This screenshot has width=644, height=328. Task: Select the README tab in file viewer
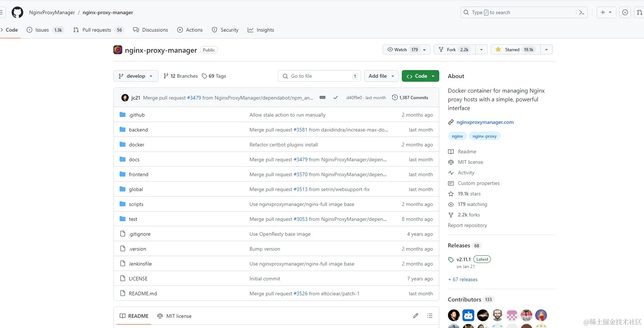134,316
